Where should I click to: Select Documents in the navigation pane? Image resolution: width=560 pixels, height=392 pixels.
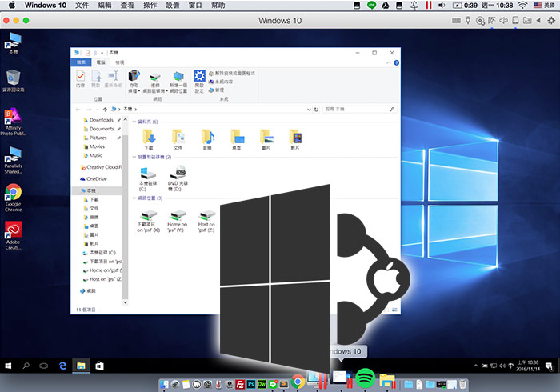tap(102, 129)
